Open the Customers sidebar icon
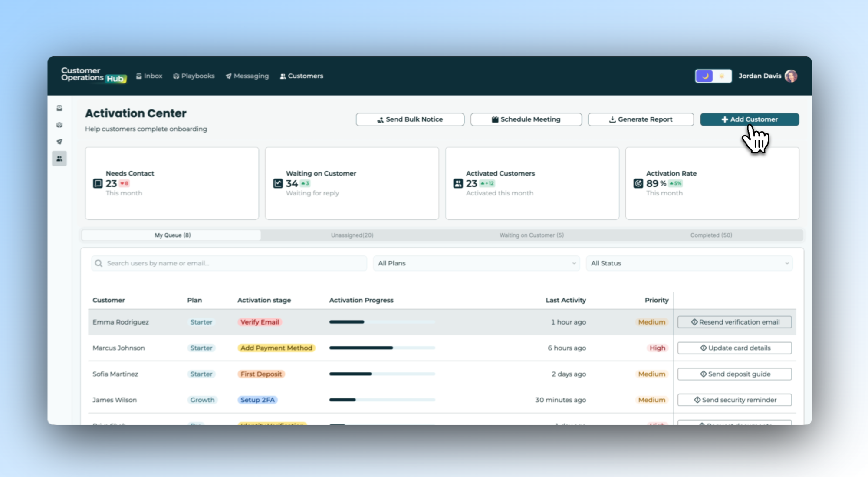This screenshot has height=477, width=868. tap(59, 159)
